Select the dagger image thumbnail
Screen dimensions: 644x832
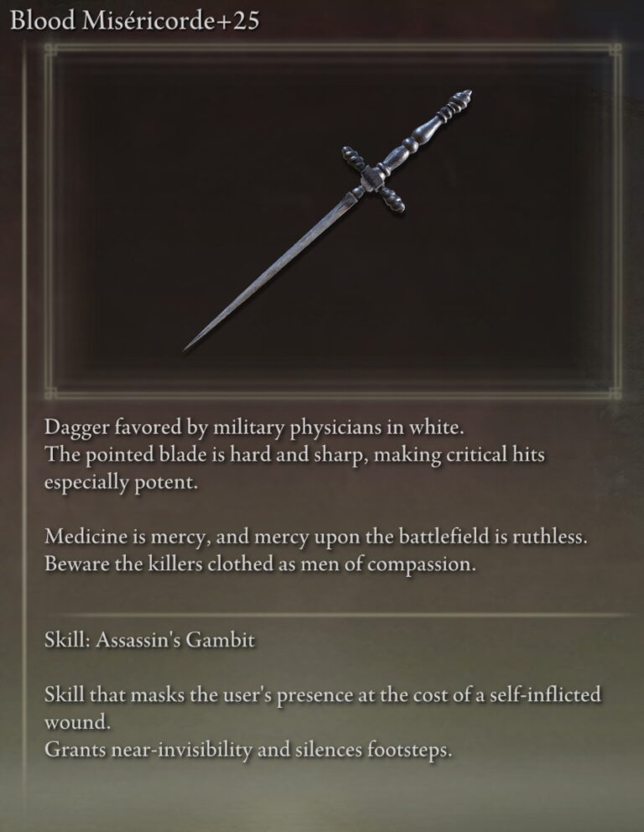(x=333, y=221)
